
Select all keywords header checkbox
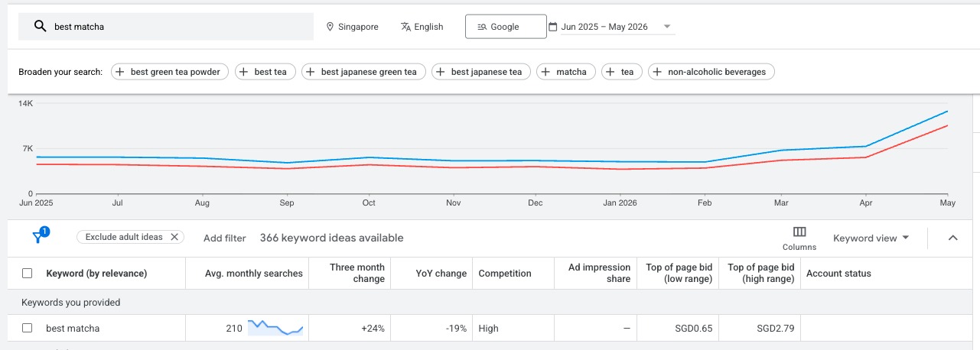(28, 273)
